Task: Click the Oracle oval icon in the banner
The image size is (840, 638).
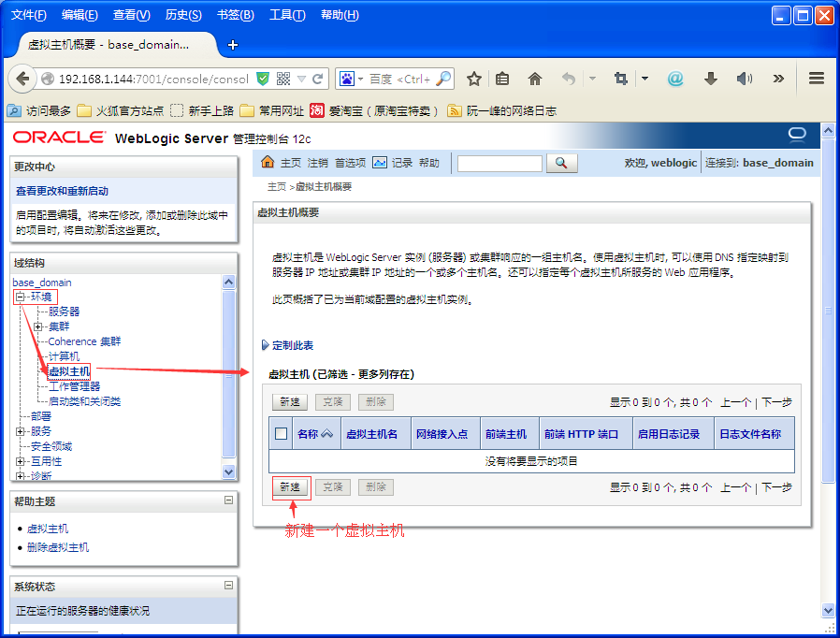Action: tap(797, 135)
